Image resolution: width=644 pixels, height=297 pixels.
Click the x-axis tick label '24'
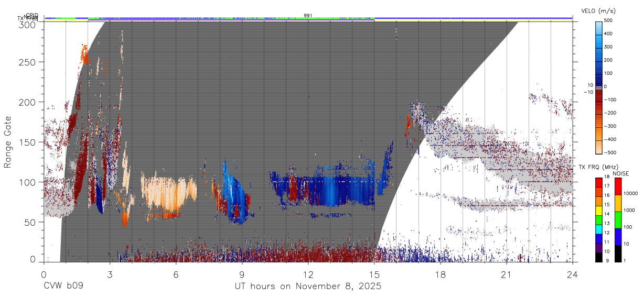click(572, 274)
